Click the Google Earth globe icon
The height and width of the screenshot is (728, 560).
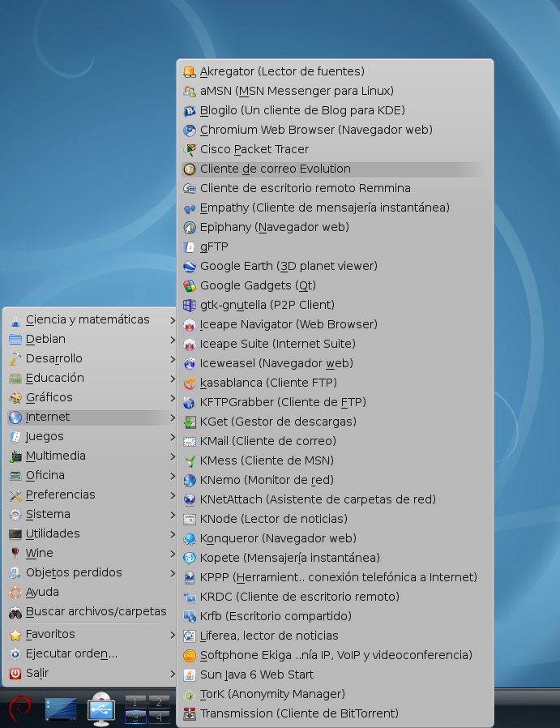(x=190, y=267)
